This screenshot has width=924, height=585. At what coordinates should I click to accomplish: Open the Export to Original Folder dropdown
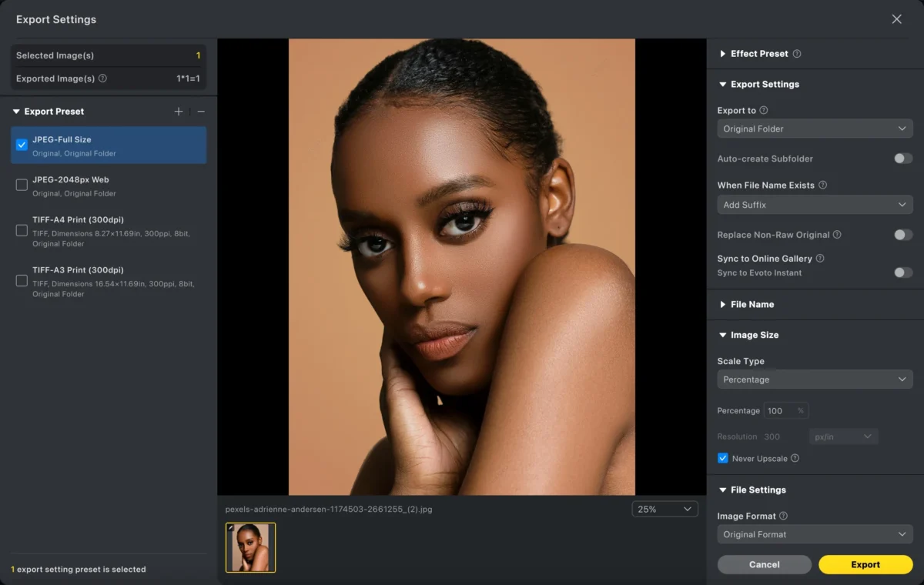pos(815,129)
